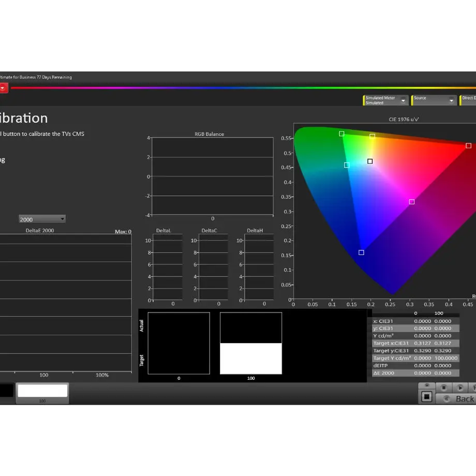Screen dimensions: 476x476
Task: Change the DeltaE formula dropdown showing 2000
Action: pos(42,219)
